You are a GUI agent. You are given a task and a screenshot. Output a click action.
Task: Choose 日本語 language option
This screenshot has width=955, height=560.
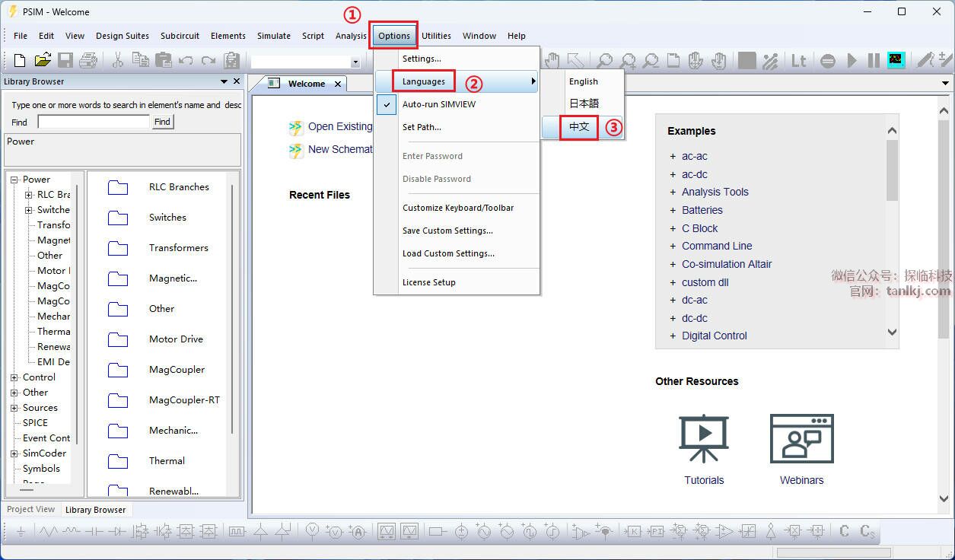coord(583,103)
